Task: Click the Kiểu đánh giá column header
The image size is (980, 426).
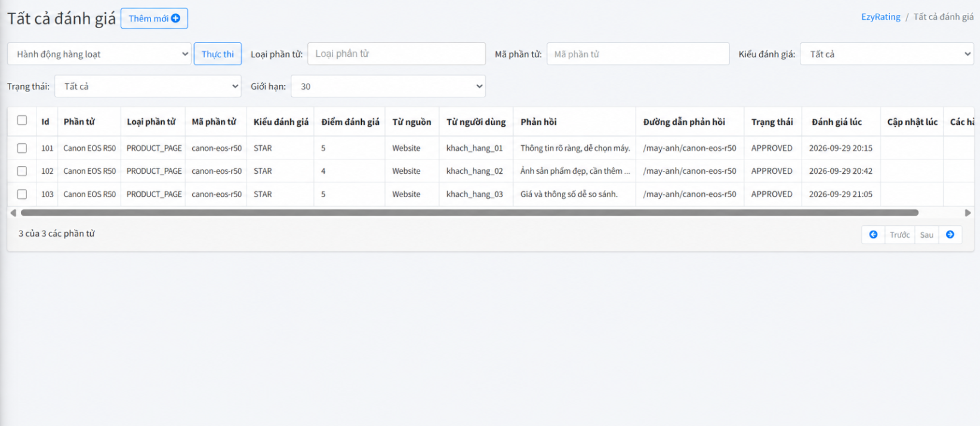Action: pos(281,122)
